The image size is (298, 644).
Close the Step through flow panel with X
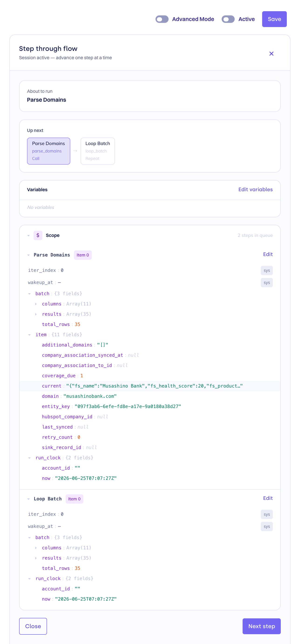pyautogui.click(x=271, y=54)
